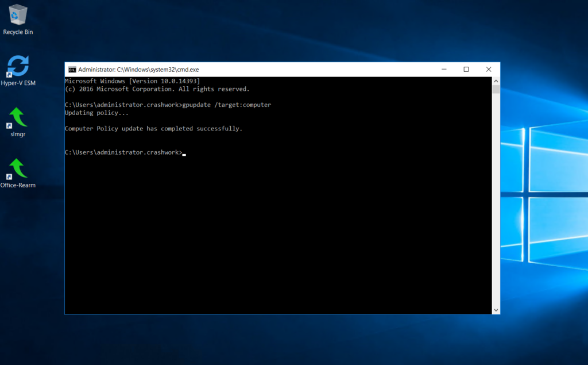Click the green arrow on slmgr shortcut
Screen dimensions: 588x365
coord(16,117)
